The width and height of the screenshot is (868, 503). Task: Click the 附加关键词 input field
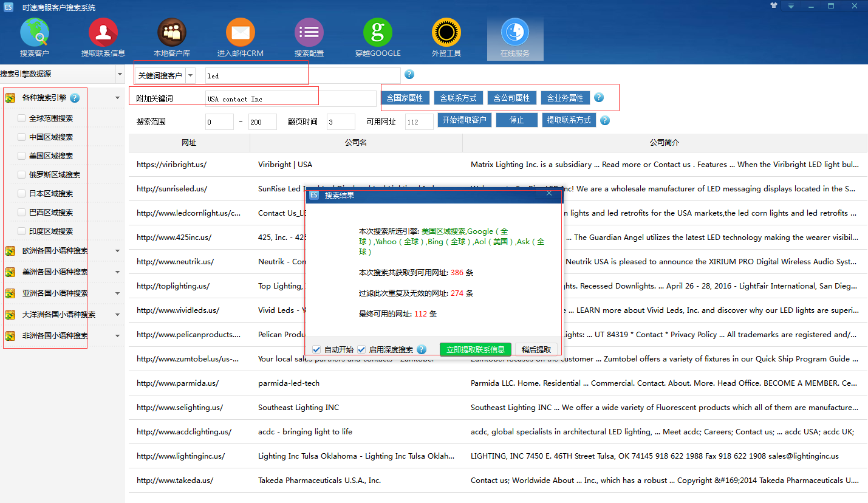tap(290, 99)
